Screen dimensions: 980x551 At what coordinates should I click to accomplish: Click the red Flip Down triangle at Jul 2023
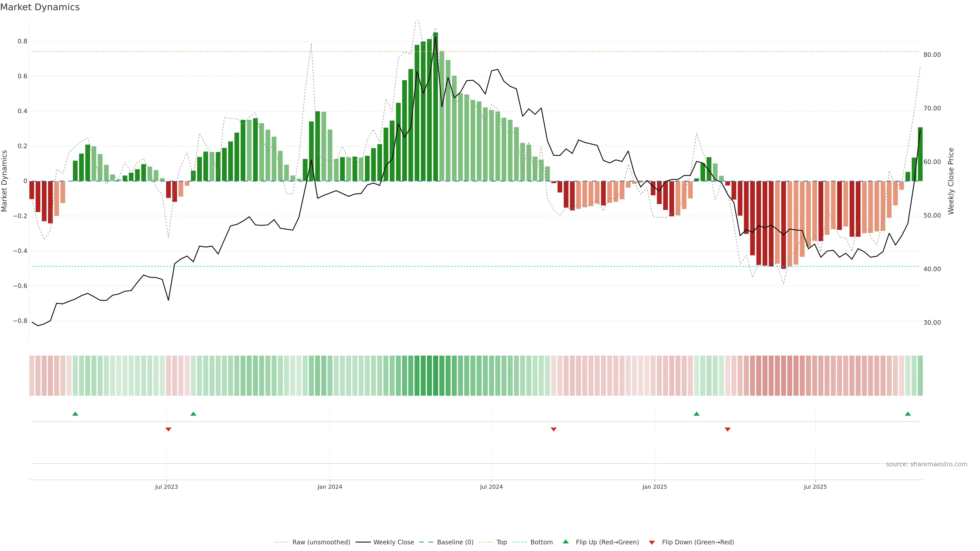(168, 429)
